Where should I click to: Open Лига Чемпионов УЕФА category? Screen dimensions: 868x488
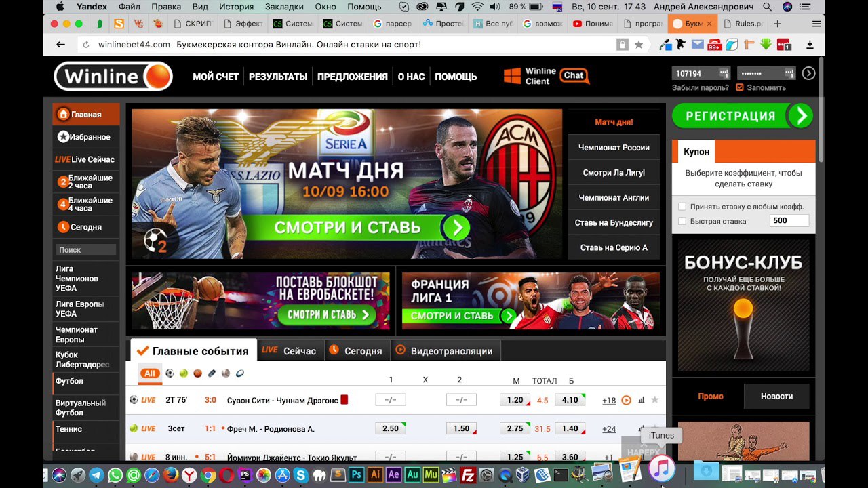86,279
